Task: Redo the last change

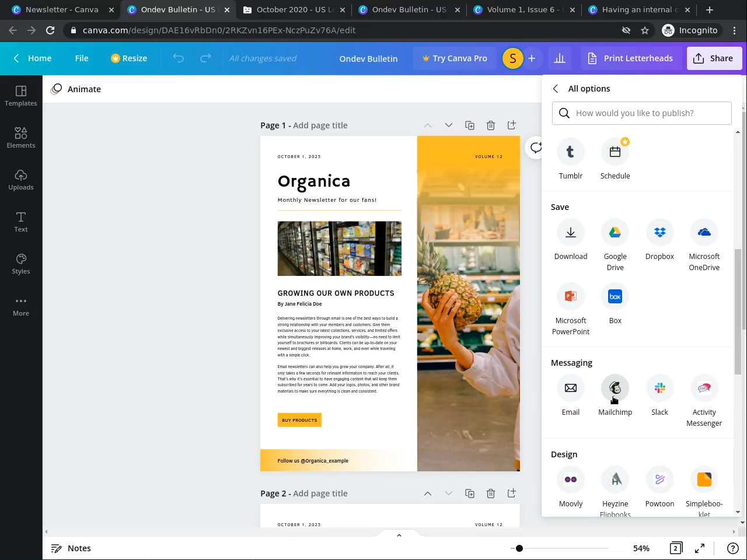Action: coord(205,58)
